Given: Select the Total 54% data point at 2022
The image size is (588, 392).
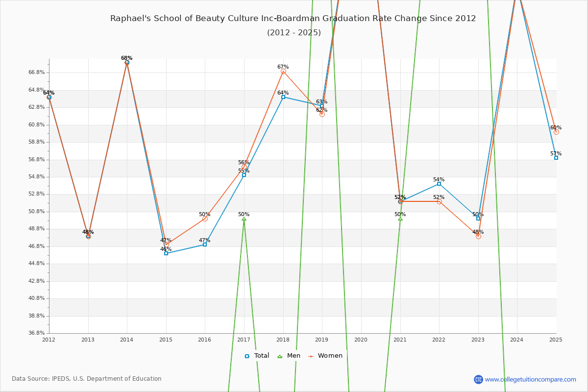Looking at the screenshot, I should click(439, 184).
